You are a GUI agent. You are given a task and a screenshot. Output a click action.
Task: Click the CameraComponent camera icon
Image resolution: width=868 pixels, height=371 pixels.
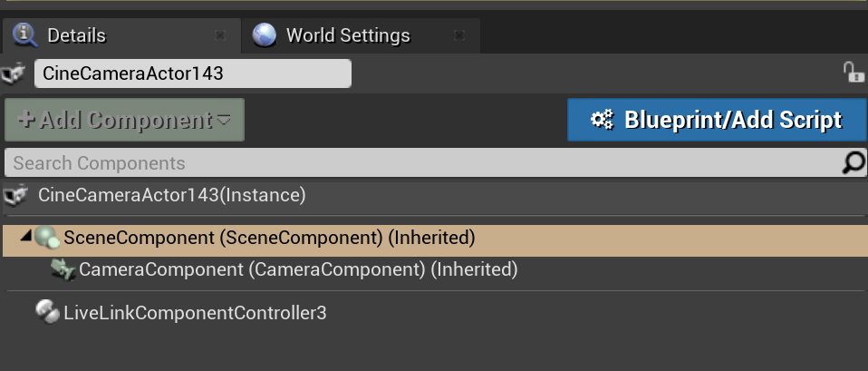pyautogui.click(x=63, y=269)
